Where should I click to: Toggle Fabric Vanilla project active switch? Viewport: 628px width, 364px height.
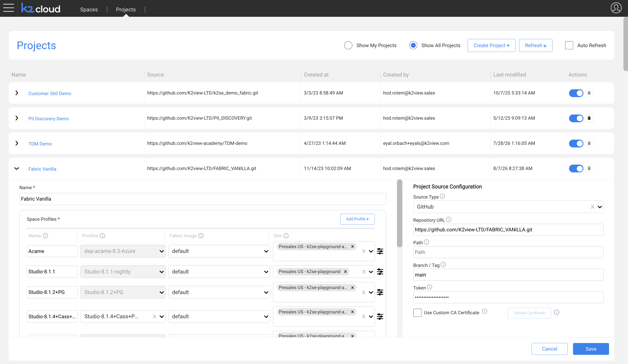point(576,169)
